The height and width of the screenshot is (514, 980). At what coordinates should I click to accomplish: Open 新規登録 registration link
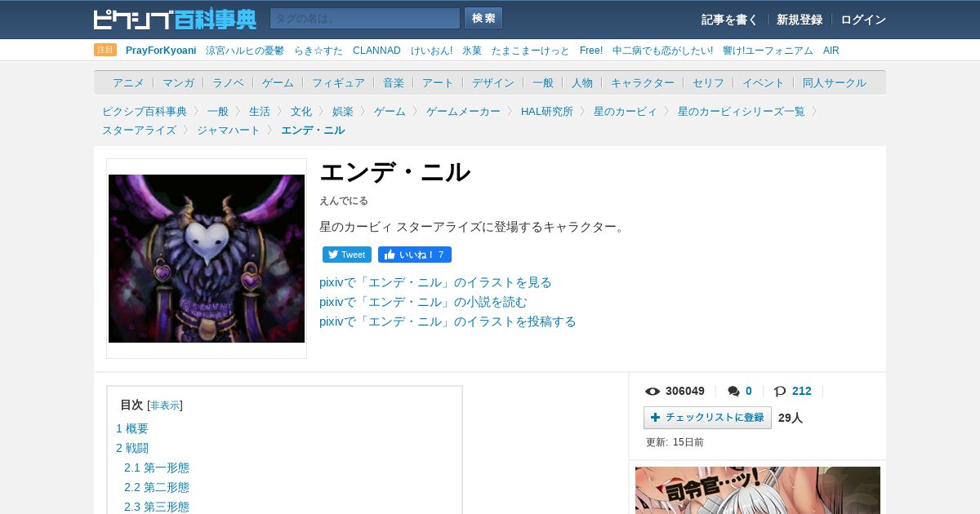[800, 20]
